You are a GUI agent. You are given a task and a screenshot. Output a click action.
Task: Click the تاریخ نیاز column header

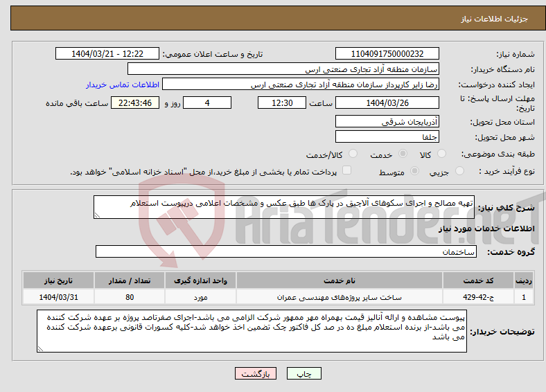pyautogui.click(x=58, y=280)
